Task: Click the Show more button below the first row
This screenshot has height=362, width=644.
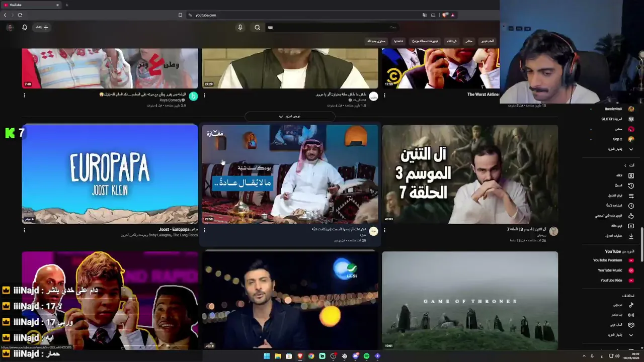Action: [x=289, y=117]
